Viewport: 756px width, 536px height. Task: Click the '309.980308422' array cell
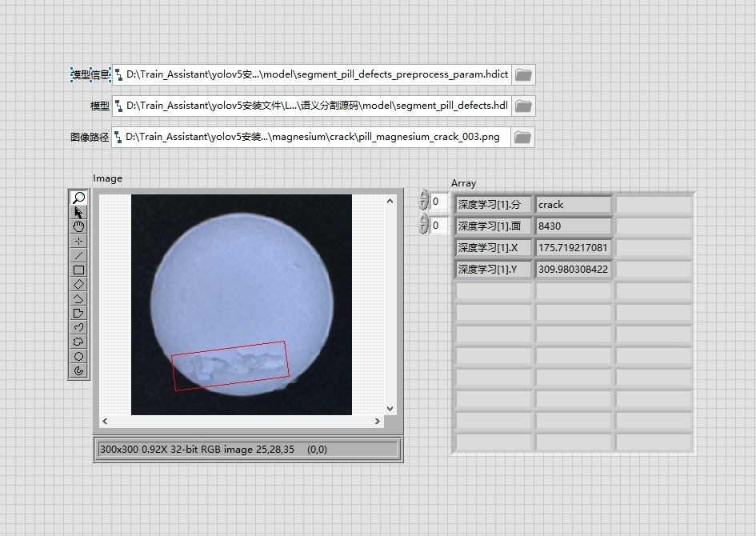tap(573, 270)
